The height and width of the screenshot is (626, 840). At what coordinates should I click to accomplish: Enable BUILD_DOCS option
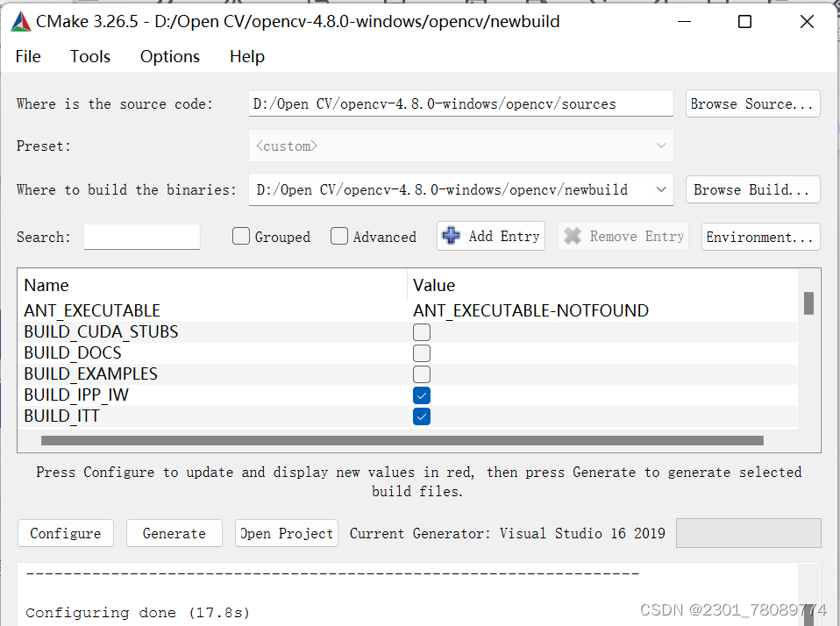point(422,352)
